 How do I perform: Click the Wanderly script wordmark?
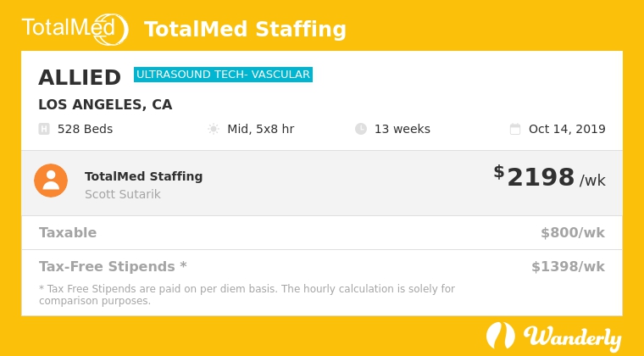[573, 337]
